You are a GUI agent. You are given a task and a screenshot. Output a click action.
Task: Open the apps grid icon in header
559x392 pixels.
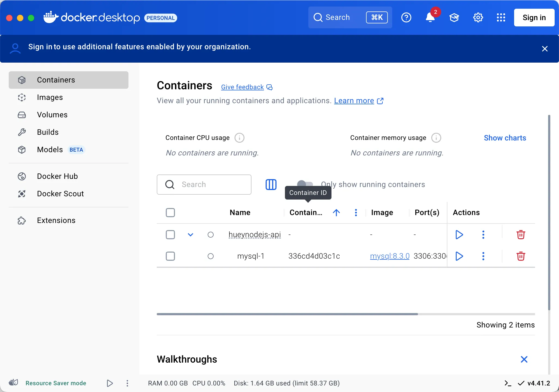(501, 18)
